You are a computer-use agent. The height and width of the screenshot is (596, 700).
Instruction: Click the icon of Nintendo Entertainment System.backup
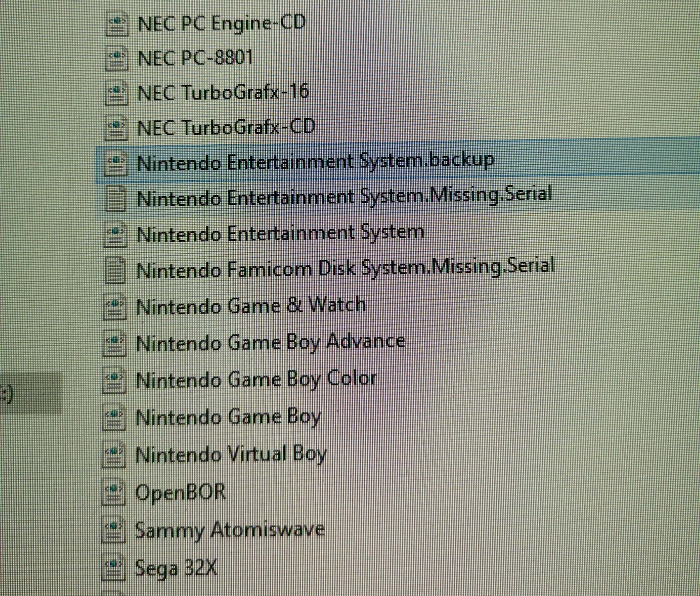click(x=116, y=163)
